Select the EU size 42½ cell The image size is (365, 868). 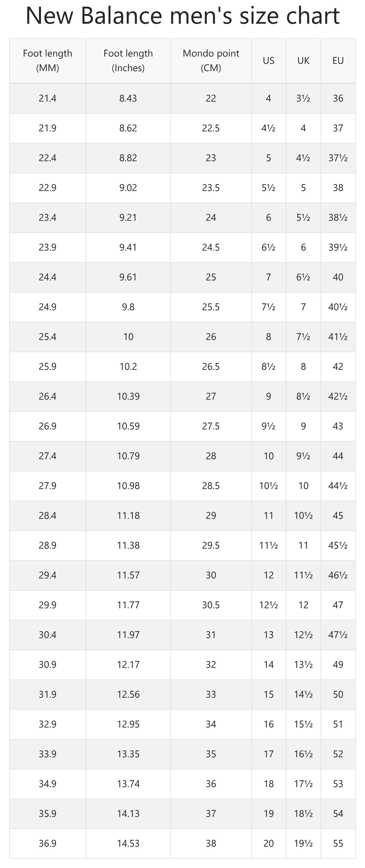[338, 396]
